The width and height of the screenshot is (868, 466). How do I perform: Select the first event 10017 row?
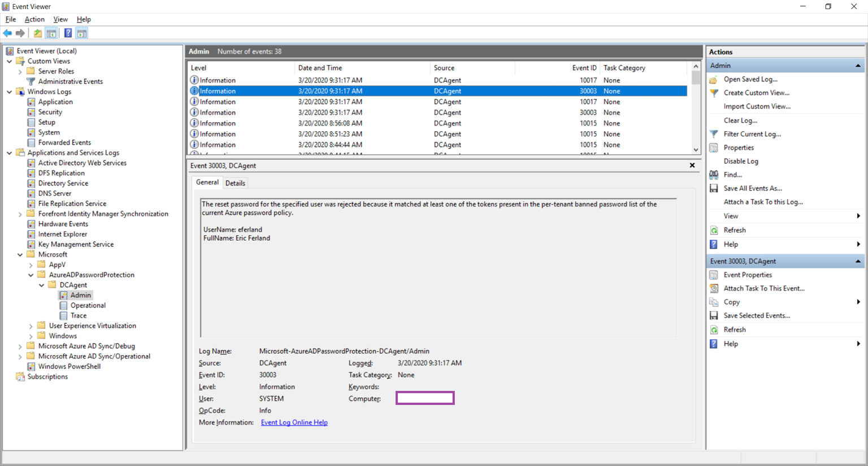(x=438, y=80)
